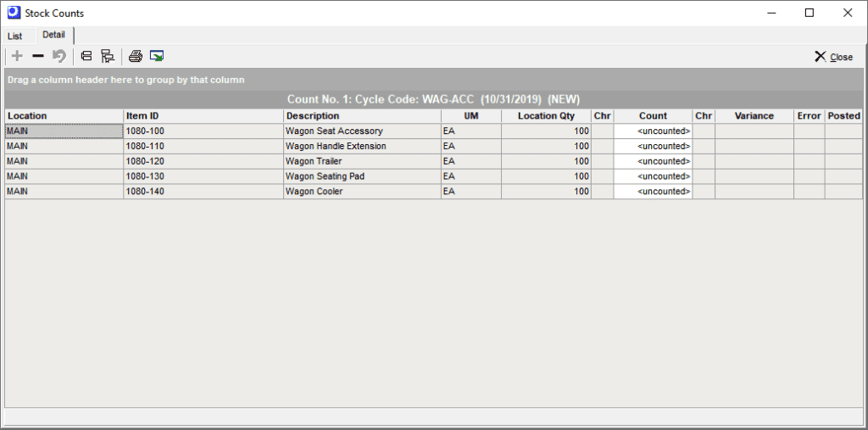Select item ID 1080-100 cell
The height and width of the screenshot is (430, 868).
pos(203,131)
